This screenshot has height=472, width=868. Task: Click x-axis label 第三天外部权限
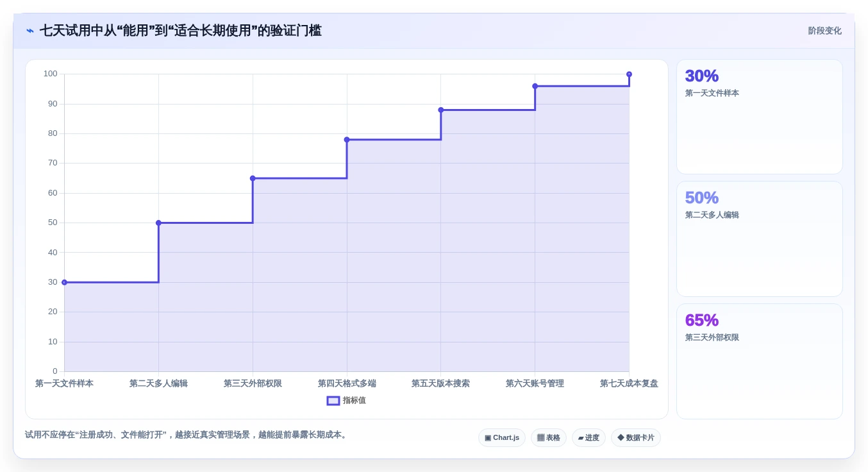253,383
